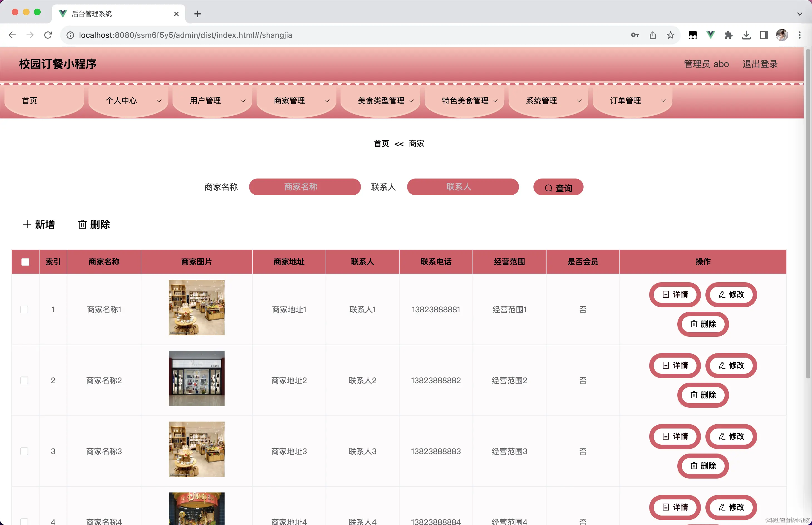The width and height of the screenshot is (812, 525).
Task: Click 详情 button for 商家名称1
Action: point(675,294)
